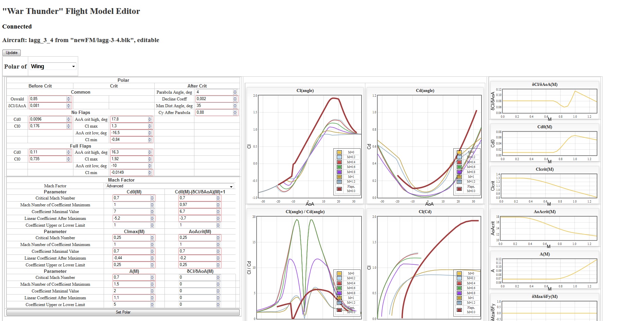Toggle Flaps M=0.0 swatch in Cl(Cd) legend
This screenshot has height=321, width=644.
459,310
